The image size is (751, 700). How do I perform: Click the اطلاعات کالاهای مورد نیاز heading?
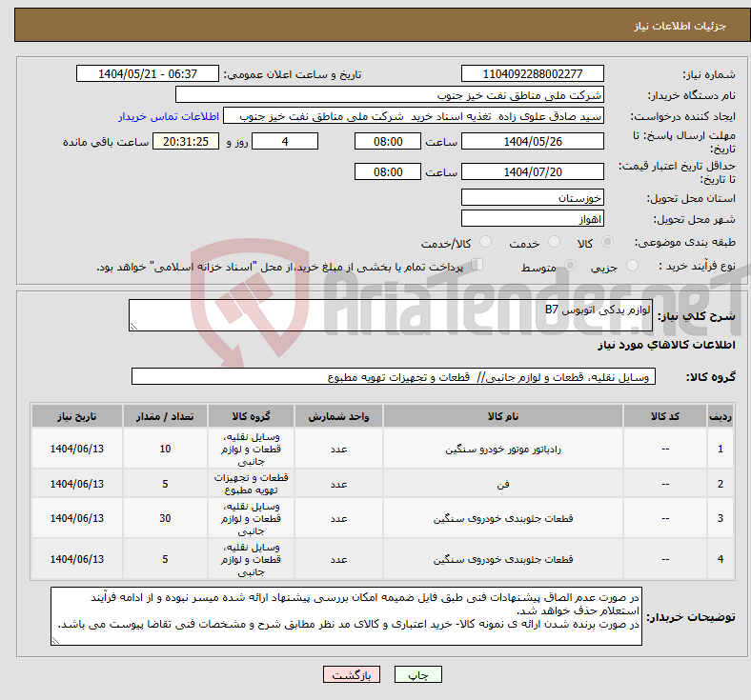point(666,345)
